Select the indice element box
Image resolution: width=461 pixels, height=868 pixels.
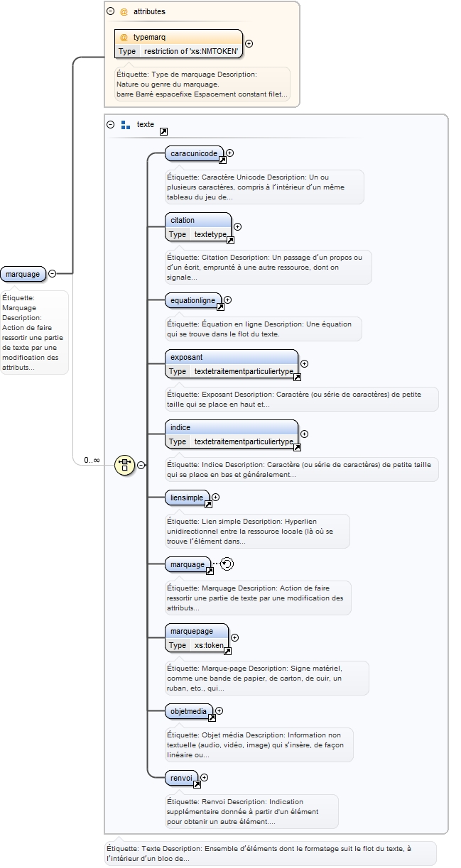pos(232,434)
